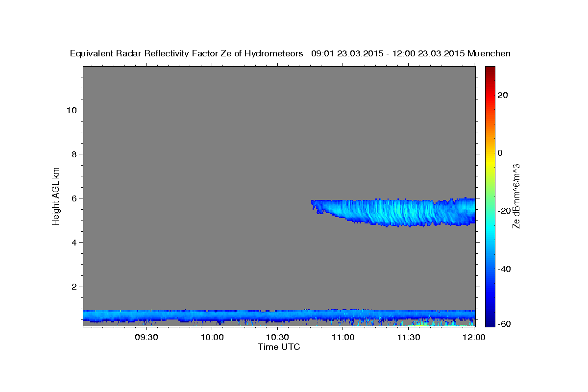The width and height of the screenshot is (588, 392).
Task: Click the 09:30 time tick label
Action: tap(147, 338)
